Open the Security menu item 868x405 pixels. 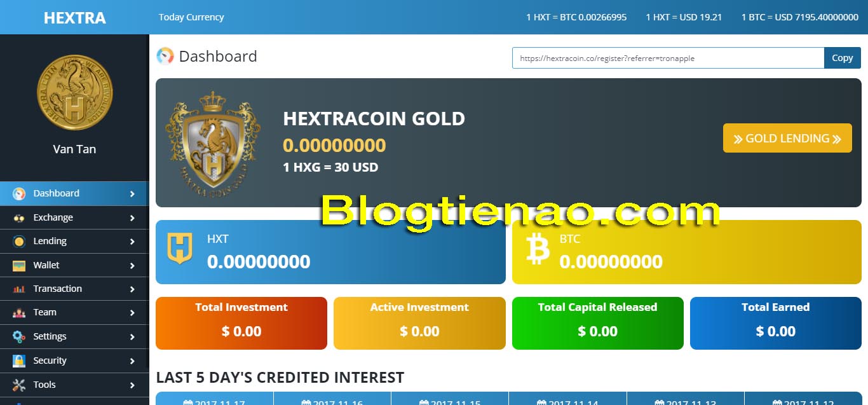74,360
